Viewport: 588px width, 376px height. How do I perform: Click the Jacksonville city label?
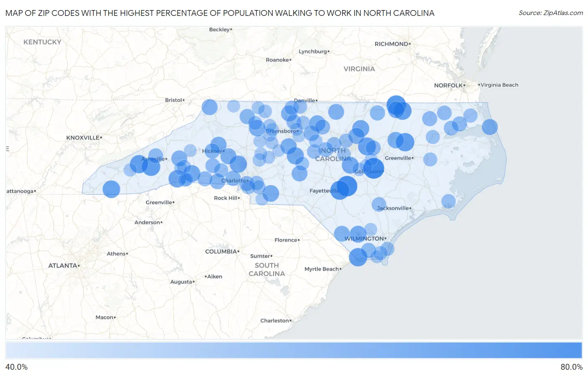coord(394,208)
